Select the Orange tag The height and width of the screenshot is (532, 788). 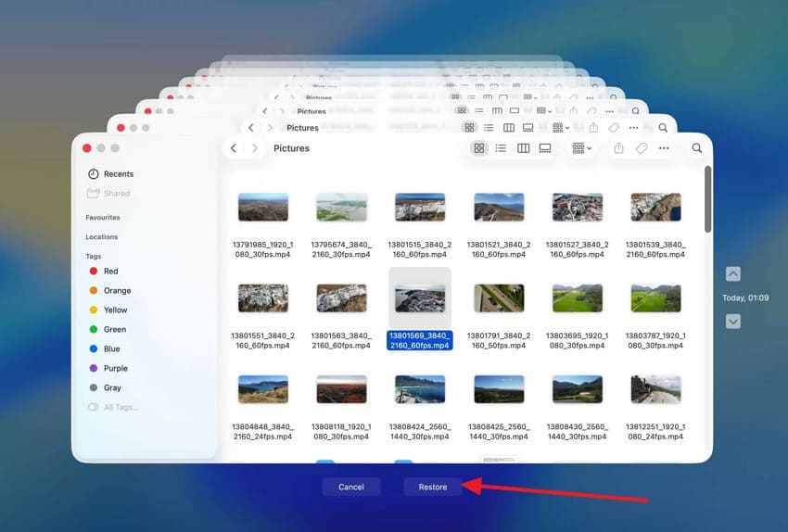110,291
